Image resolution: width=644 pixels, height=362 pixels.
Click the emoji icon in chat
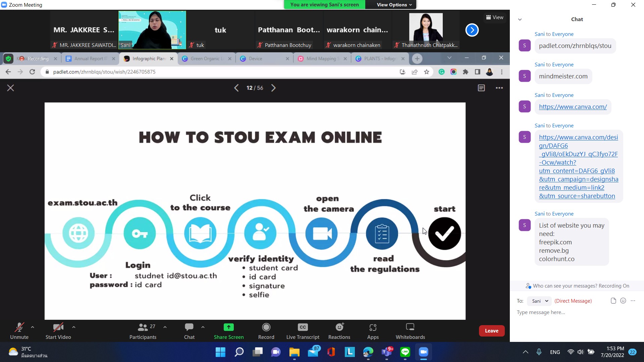point(623,301)
